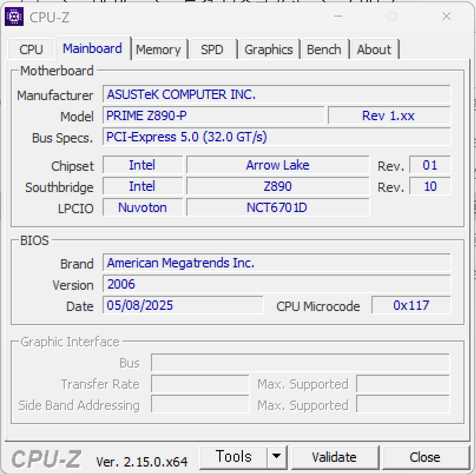Switch to the CPU tab
The width and height of the screenshot is (476, 474).
[x=31, y=49]
